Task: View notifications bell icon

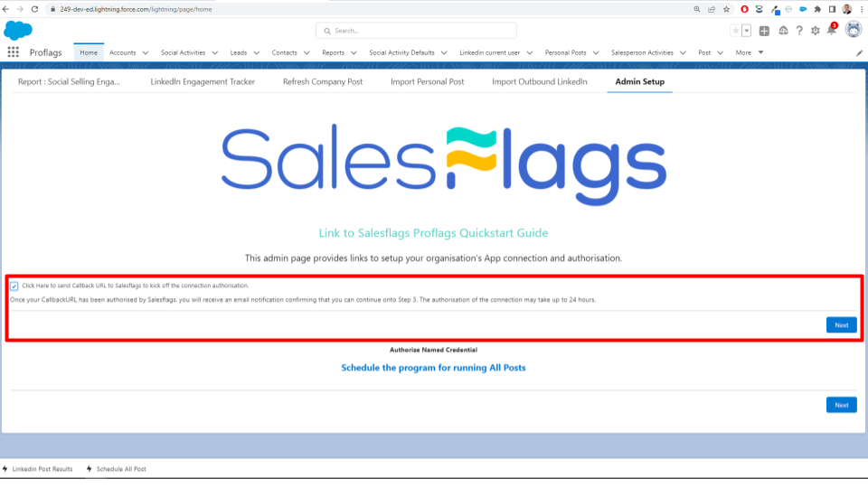Action: pyautogui.click(x=832, y=31)
